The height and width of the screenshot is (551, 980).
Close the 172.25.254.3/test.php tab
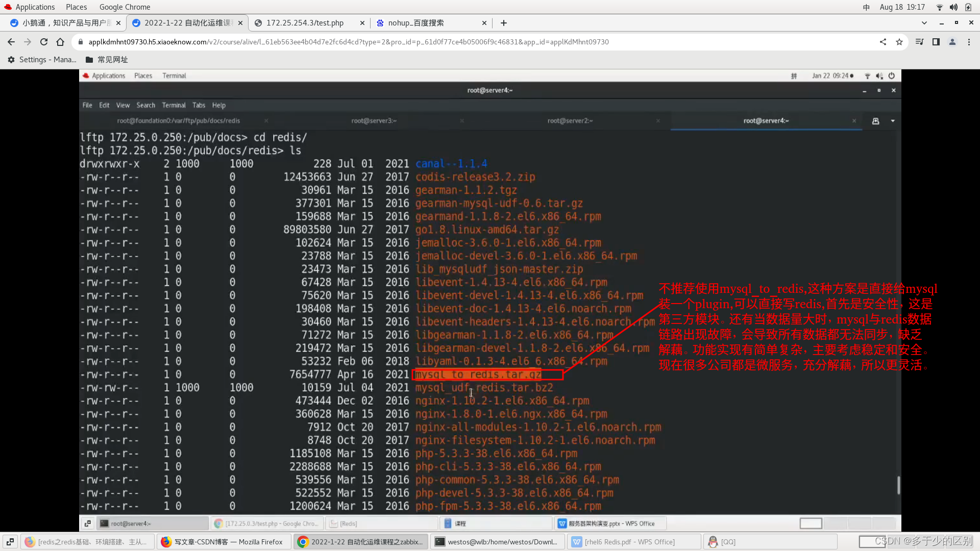(362, 23)
